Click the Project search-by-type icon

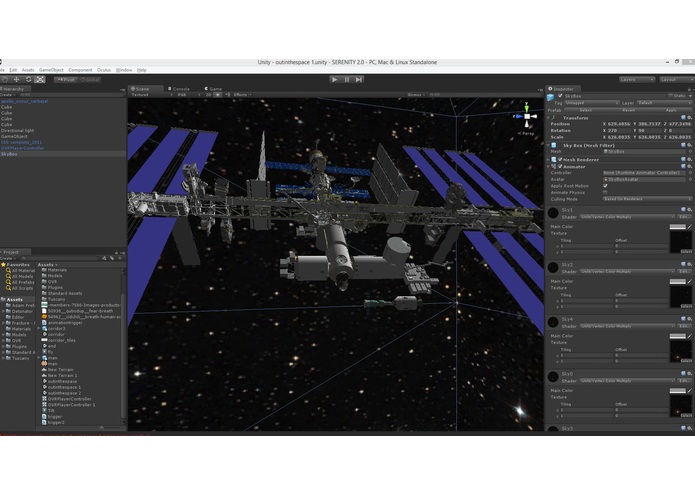104,258
